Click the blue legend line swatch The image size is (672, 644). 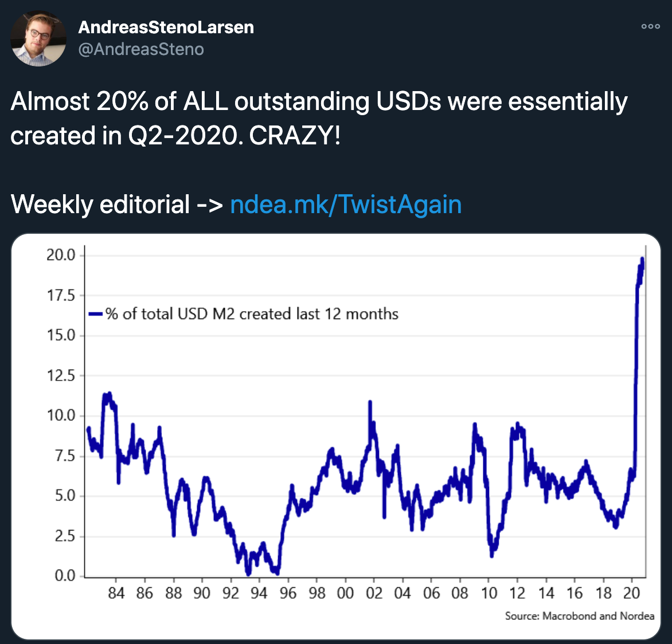tap(95, 314)
